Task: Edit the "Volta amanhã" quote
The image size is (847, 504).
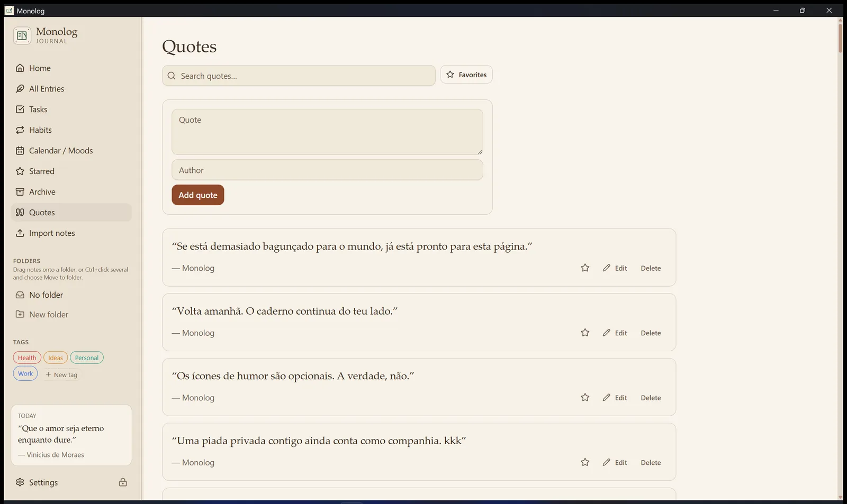Action: (x=615, y=333)
